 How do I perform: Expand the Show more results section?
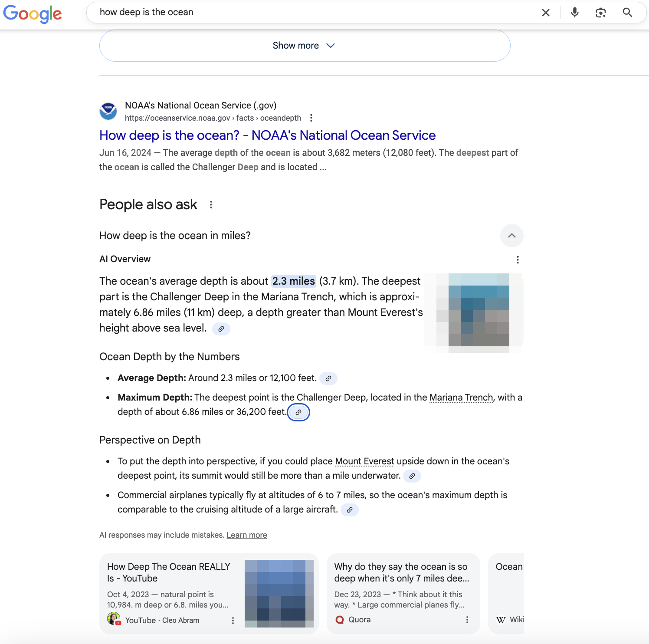pos(304,46)
